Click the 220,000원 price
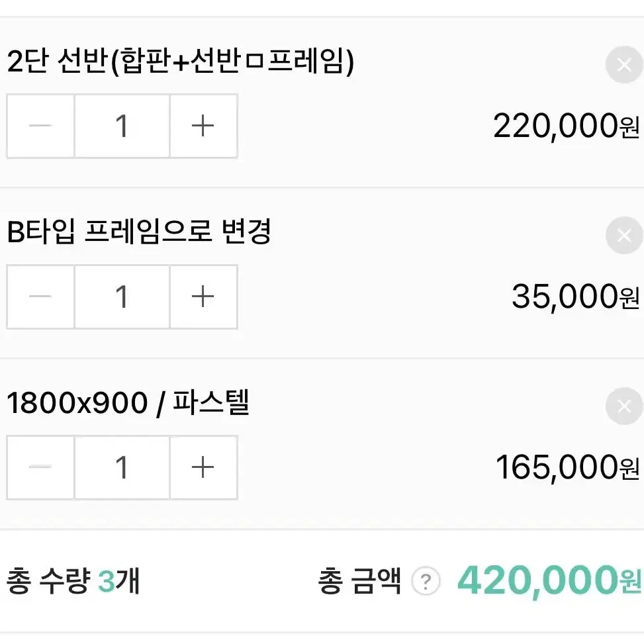The height and width of the screenshot is (644, 644). pos(567,126)
